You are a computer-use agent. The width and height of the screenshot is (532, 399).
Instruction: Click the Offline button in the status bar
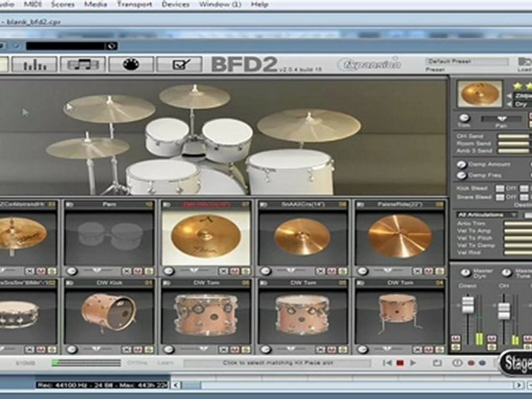click(x=137, y=362)
